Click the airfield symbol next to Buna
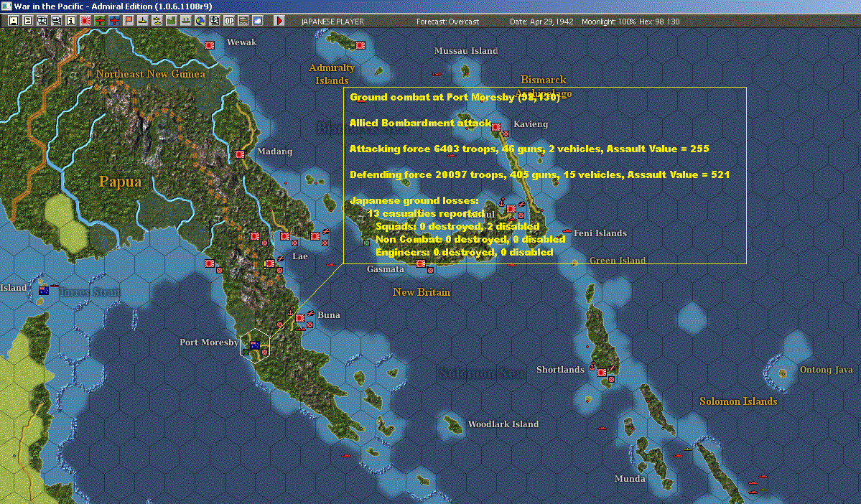The width and height of the screenshot is (861, 504). (x=310, y=313)
